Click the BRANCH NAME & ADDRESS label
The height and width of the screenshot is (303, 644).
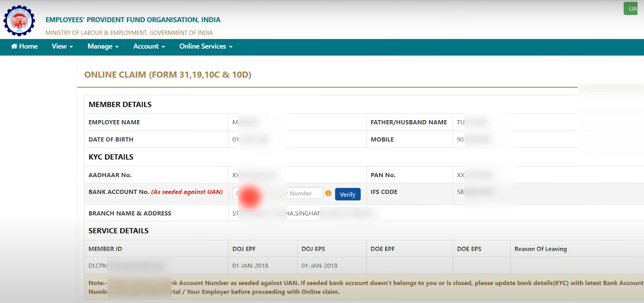click(x=130, y=213)
